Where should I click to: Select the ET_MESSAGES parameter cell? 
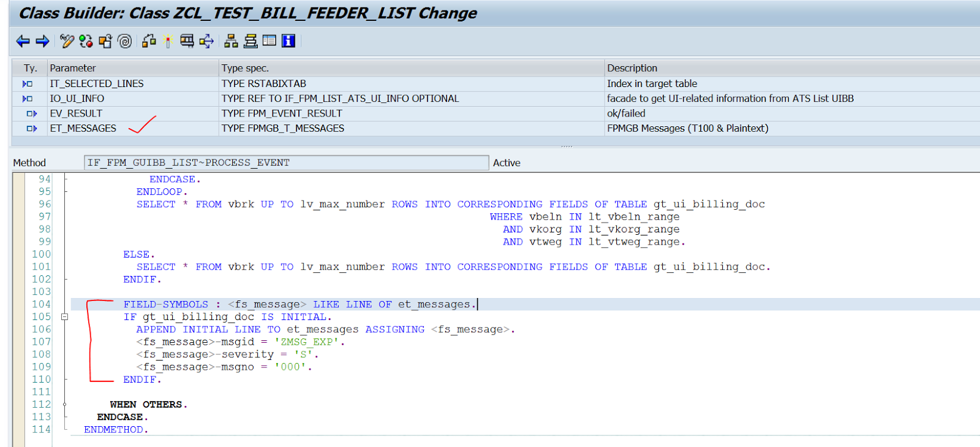pos(133,128)
